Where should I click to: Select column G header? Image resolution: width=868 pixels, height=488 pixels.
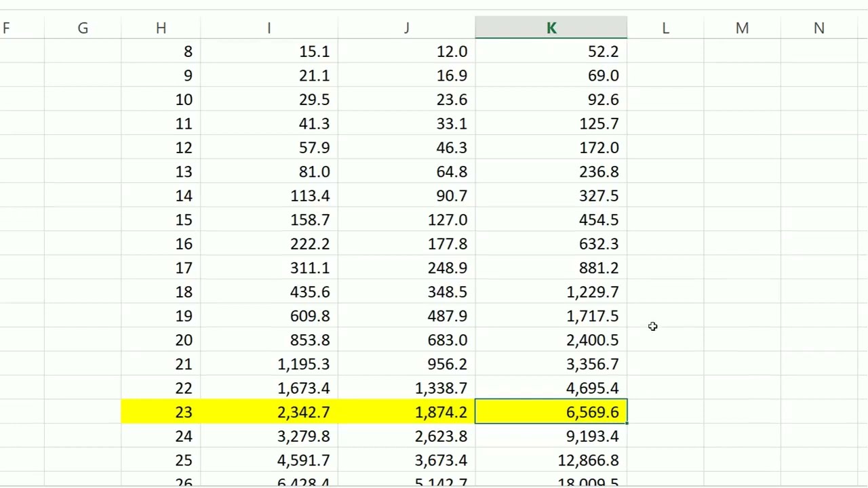[83, 28]
